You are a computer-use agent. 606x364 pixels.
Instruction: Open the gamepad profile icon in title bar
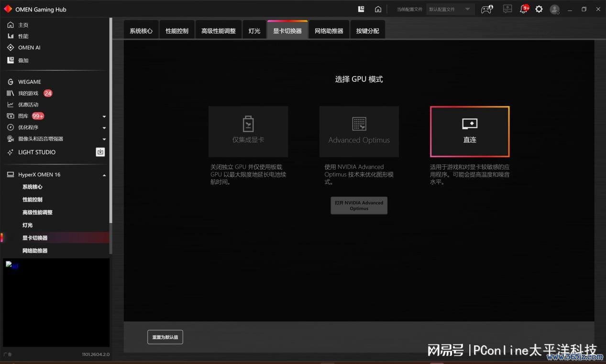[487, 9]
